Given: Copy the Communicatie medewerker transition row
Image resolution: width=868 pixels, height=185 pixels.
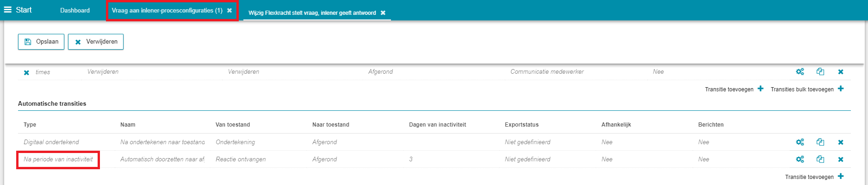Looking at the screenshot, I should (820, 72).
